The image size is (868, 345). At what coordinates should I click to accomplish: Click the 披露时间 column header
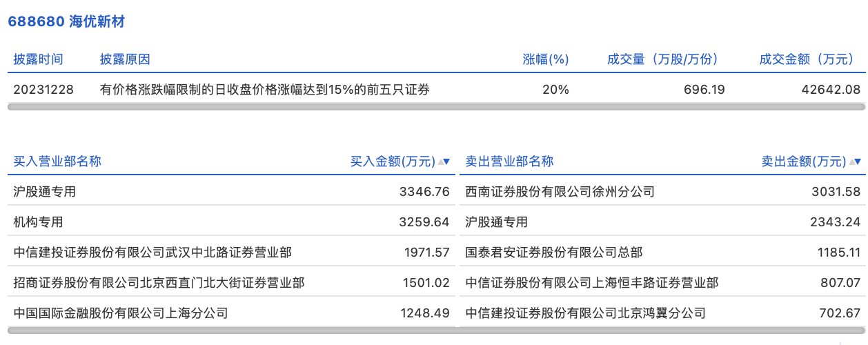pos(38,59)
